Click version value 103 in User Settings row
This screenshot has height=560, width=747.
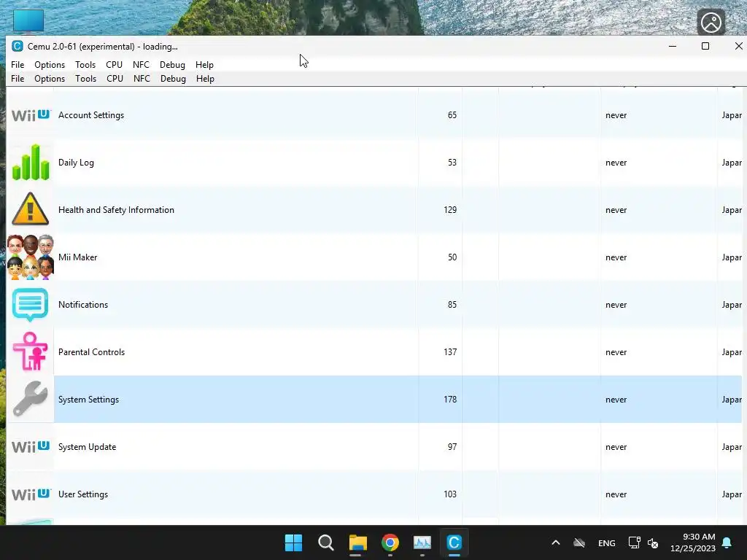[450, 494]
